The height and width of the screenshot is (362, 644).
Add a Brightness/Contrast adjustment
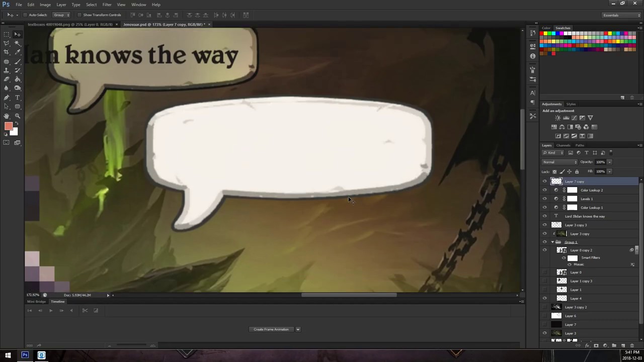click(558, 118)
